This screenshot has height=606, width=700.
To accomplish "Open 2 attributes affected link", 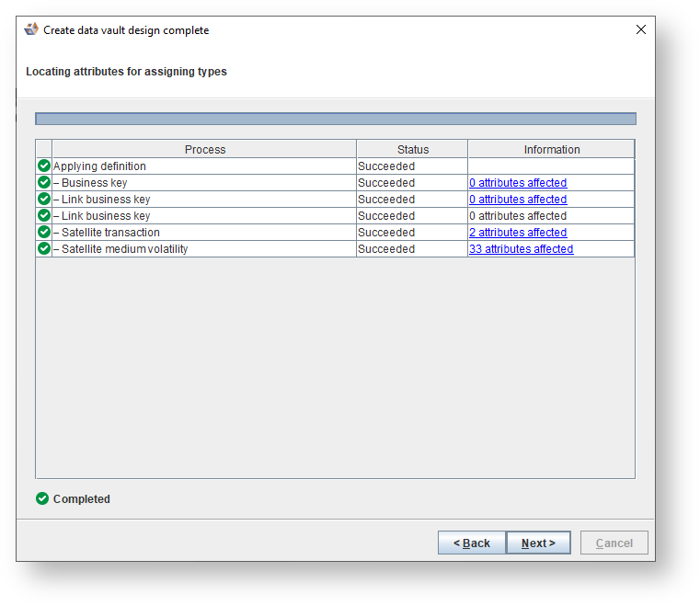I will (518, 233).
